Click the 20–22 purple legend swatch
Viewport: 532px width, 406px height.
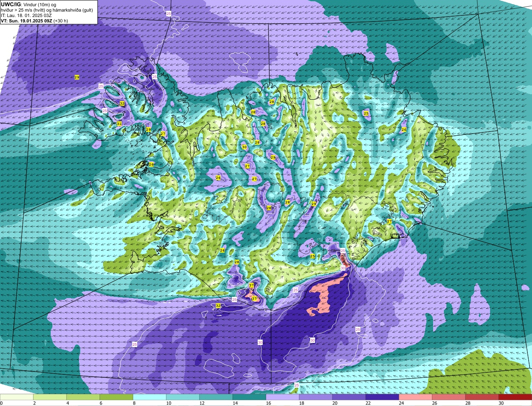(x=349, y=397)
